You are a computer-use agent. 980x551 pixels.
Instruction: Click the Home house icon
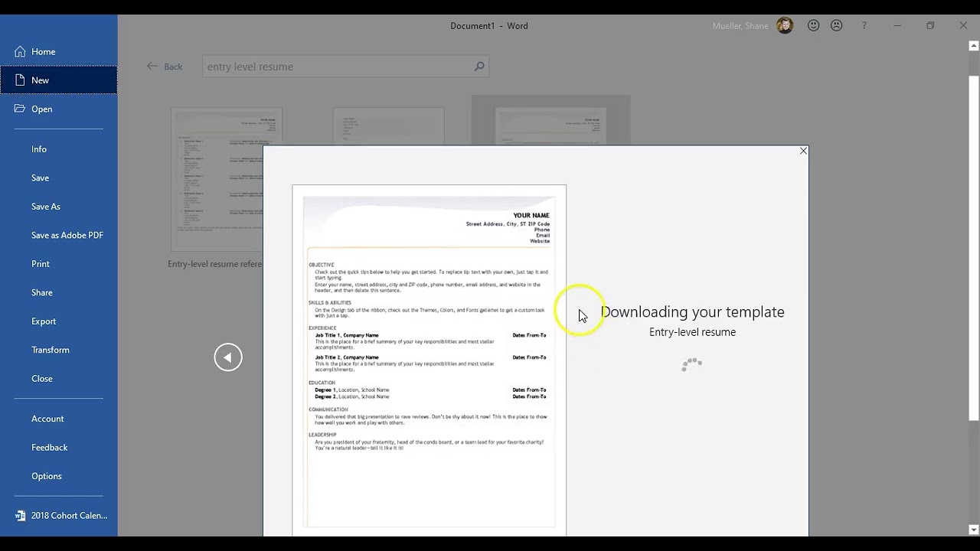pyautogui.click(x=20, y=51)
